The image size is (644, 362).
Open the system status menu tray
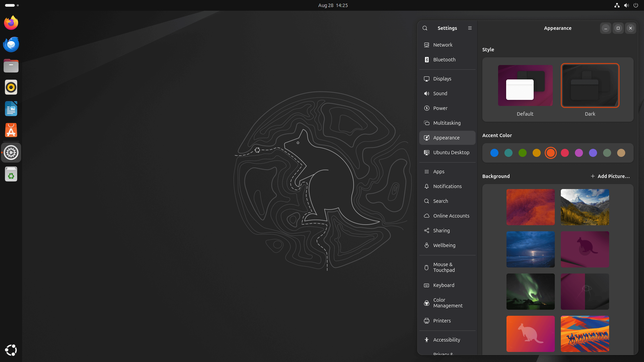pyautogui.click(x=626, y=5)
